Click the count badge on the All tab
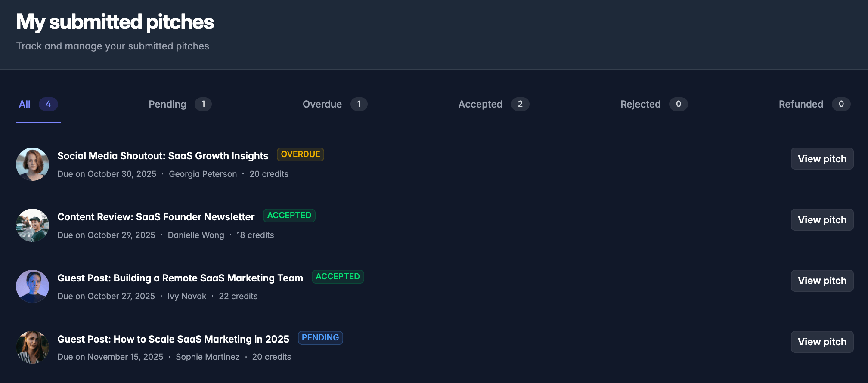 point(48,104)
